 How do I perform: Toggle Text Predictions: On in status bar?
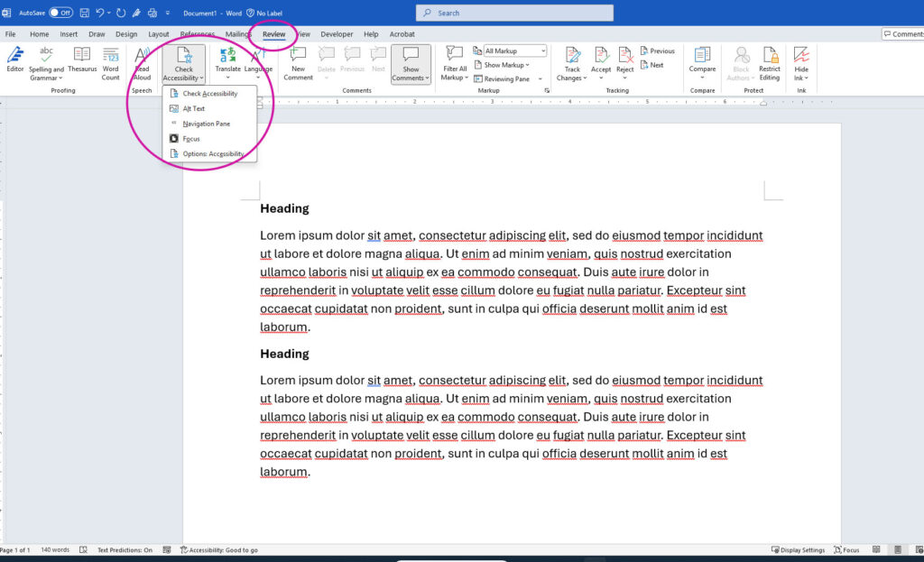coord(125,550)
